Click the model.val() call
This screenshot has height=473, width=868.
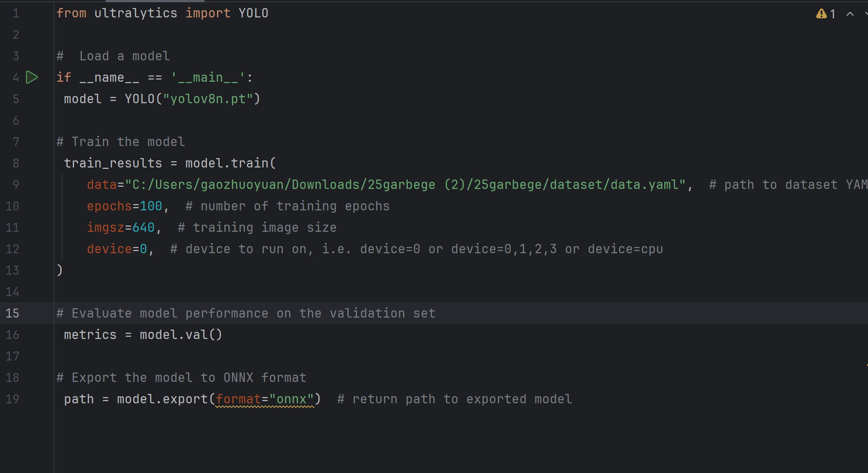180,335
